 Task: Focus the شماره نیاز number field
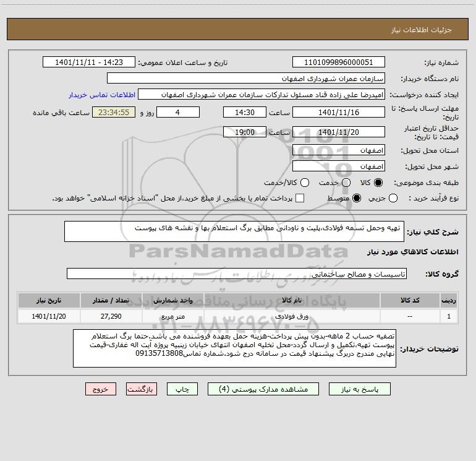click(x=339, y=62)
